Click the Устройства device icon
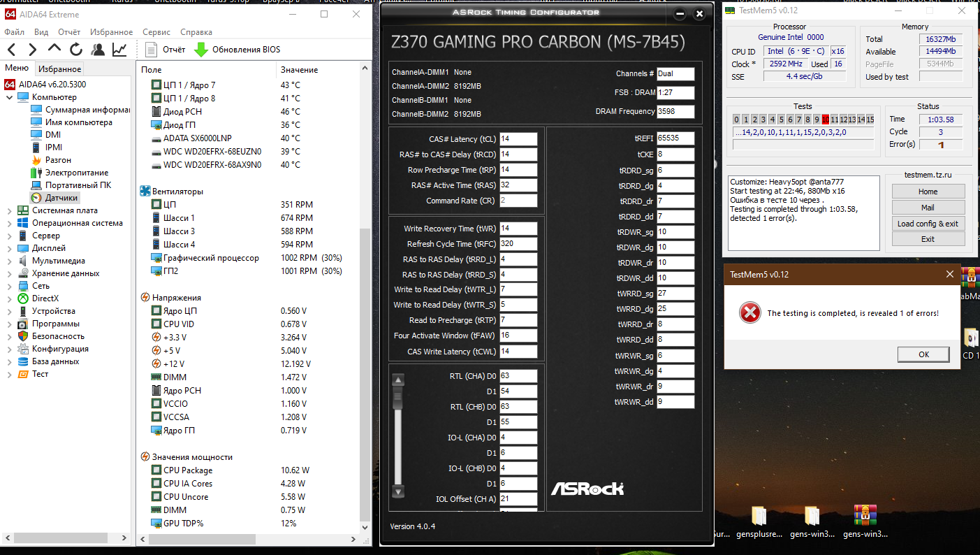 tap(22, 311)
